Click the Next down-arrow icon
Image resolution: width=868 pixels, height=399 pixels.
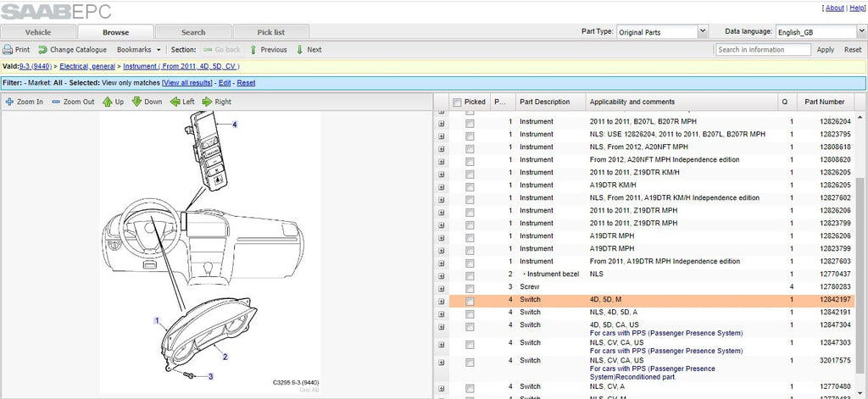(x=300, y=50)
